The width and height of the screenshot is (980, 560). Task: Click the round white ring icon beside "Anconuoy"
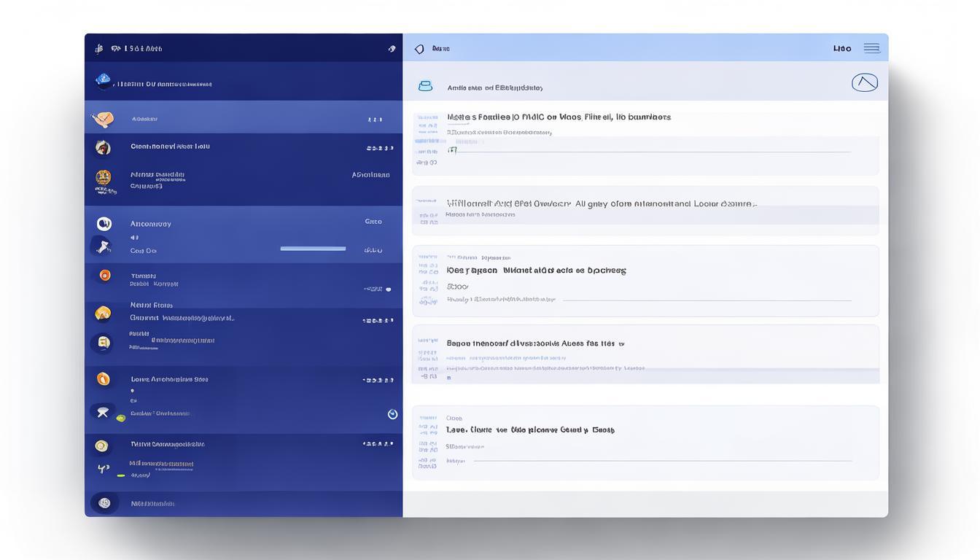tap(104, 224)
